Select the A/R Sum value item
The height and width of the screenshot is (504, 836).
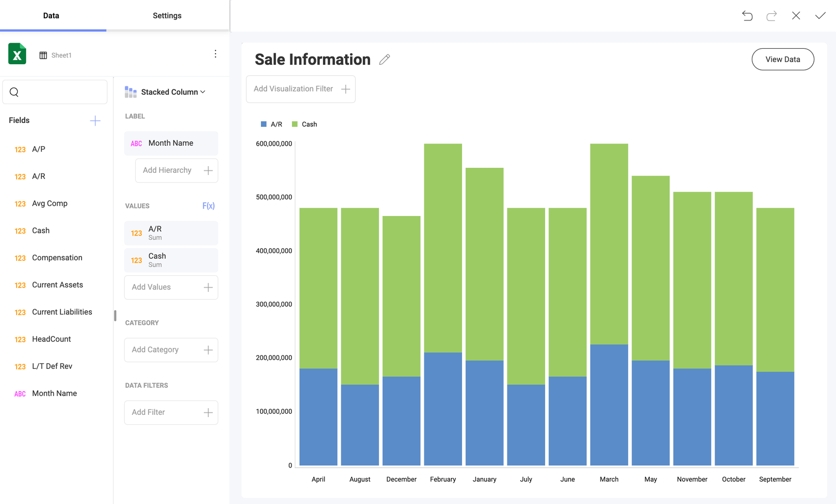pyautogui.click(x=171, y=233)
